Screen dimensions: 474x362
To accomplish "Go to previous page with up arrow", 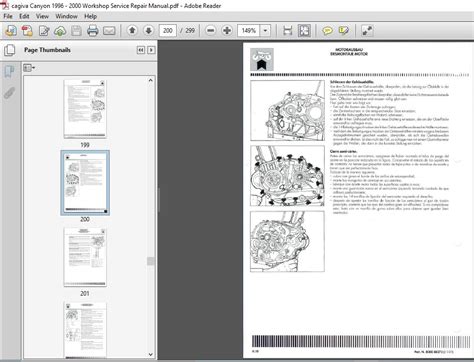I will (x=132, y=31).
